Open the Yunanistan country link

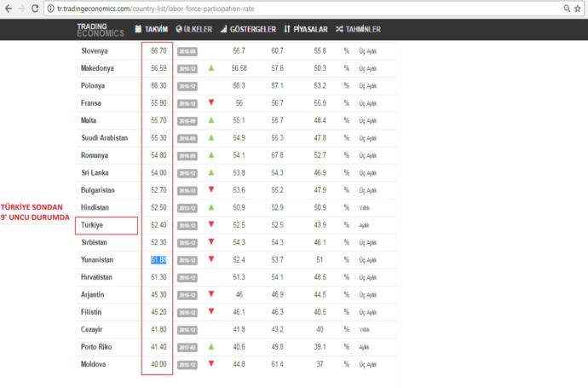(97, 260)
